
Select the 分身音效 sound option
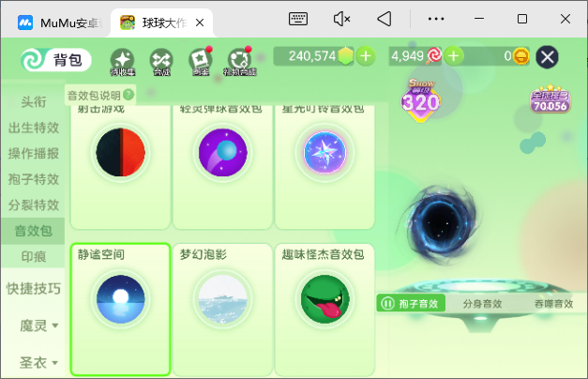pyautogui.click(x=482, y=303)
